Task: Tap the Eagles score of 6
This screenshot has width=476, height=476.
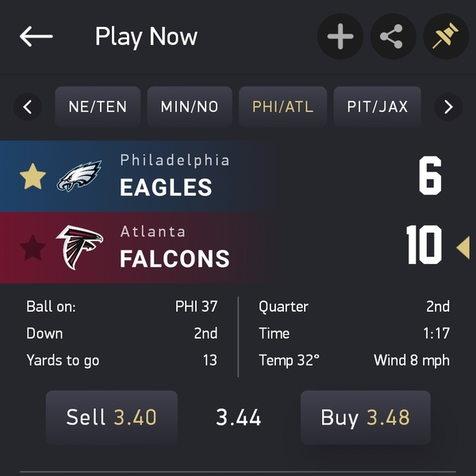Action: point(429,176)
